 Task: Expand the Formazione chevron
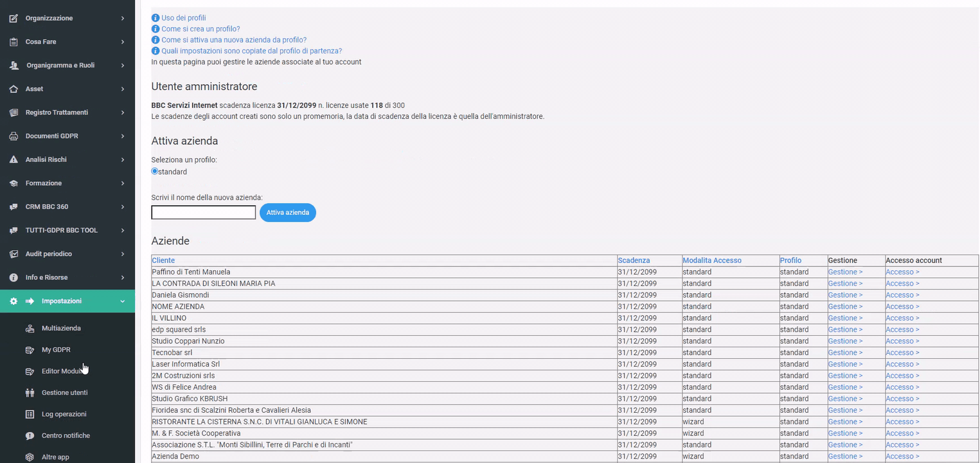pos(123,183)
